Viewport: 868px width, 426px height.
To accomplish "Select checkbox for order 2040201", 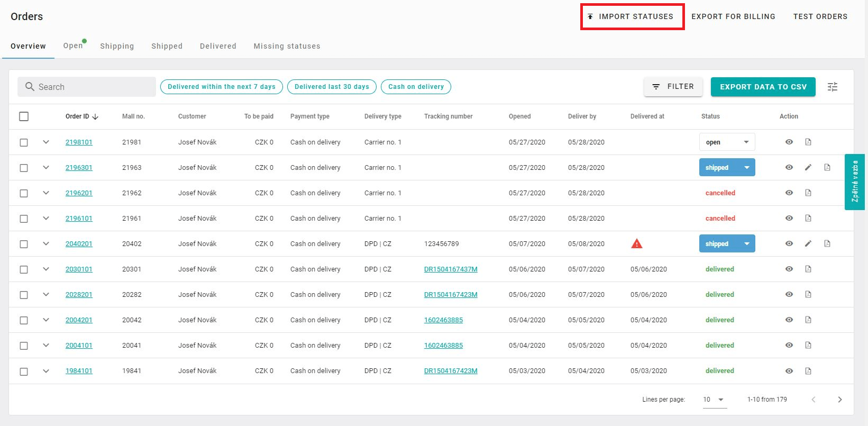I will (x=24, y=244).
